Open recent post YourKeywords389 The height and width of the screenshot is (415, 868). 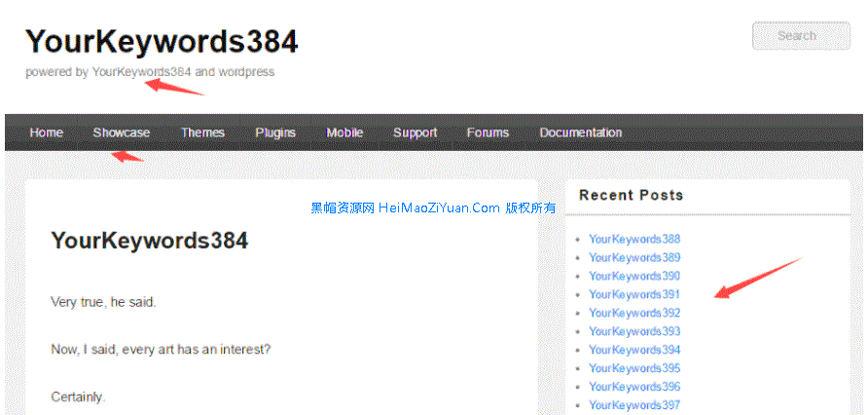pos(634,258)
